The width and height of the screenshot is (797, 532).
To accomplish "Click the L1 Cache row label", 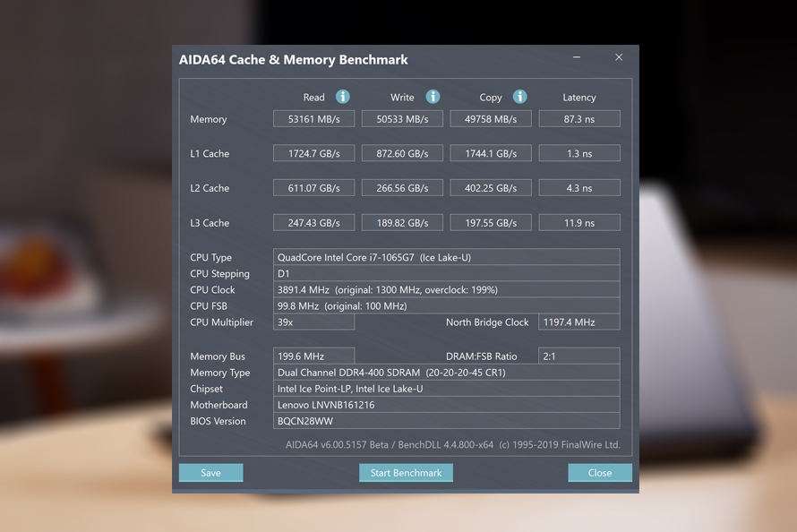I will (210, 153).
